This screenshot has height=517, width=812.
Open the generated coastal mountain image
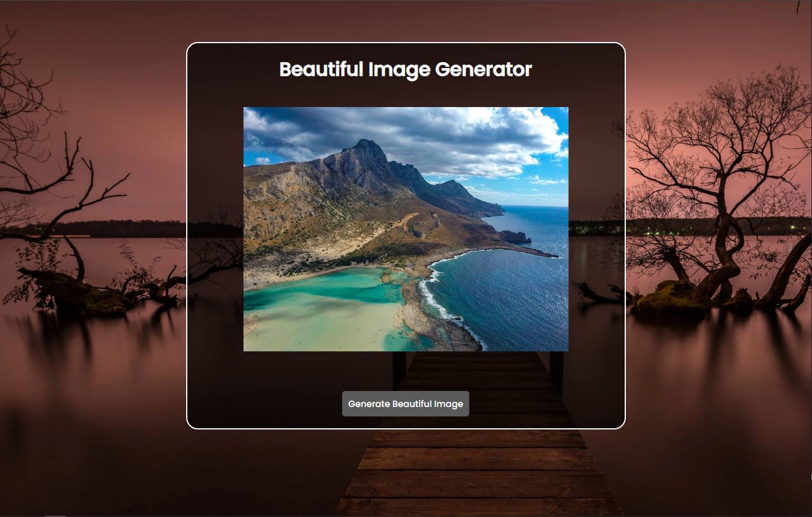point(406,229)
